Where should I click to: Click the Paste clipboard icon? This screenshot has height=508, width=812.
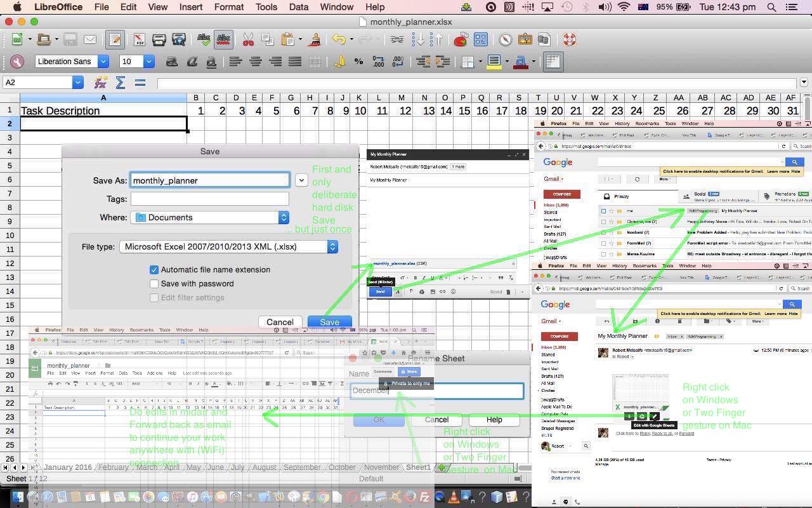click(x=288, y=39)
